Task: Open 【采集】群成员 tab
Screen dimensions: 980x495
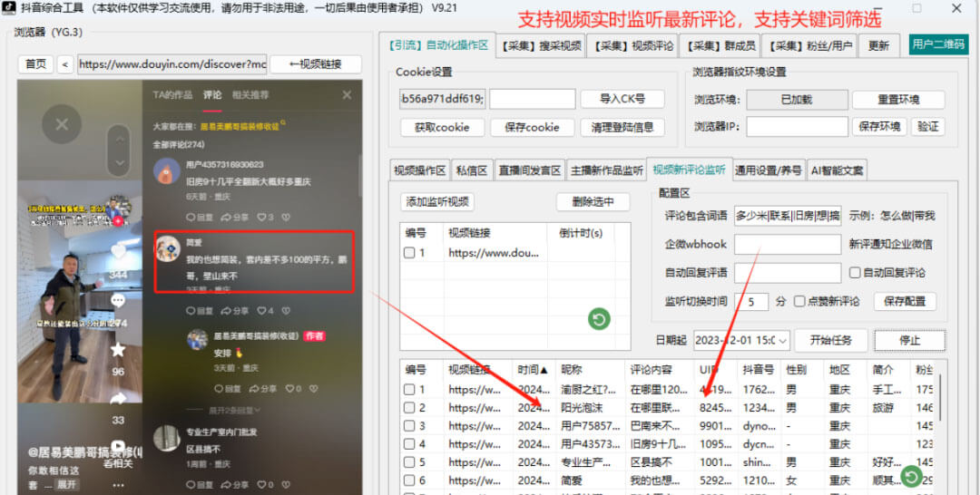Action: coord(720,45)
